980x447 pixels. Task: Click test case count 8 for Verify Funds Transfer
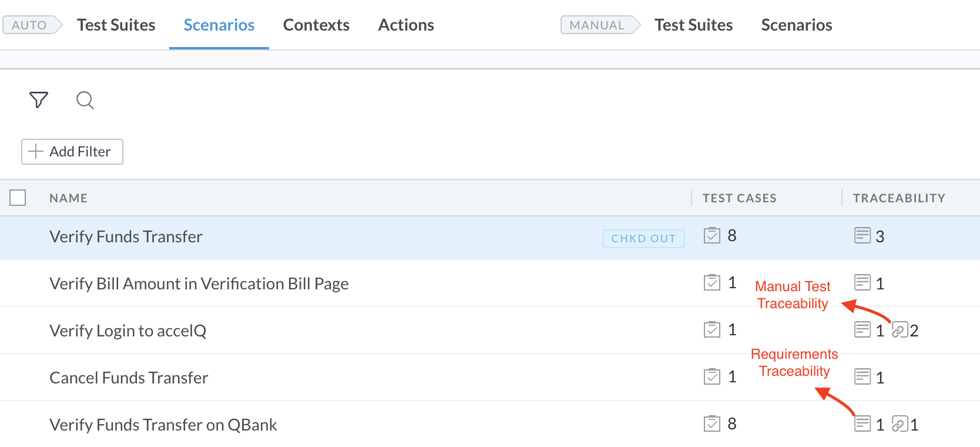click(732, 235)
